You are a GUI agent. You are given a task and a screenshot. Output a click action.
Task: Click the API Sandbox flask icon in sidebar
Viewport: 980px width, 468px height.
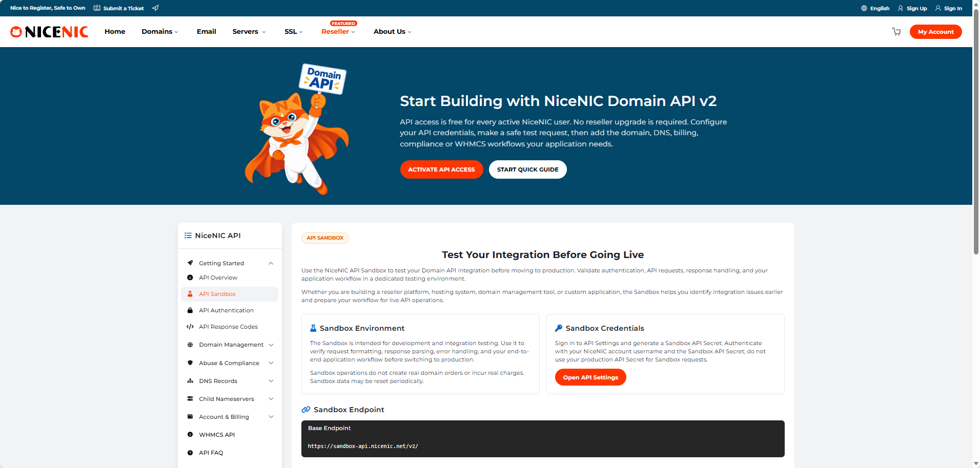click(190, 294)
